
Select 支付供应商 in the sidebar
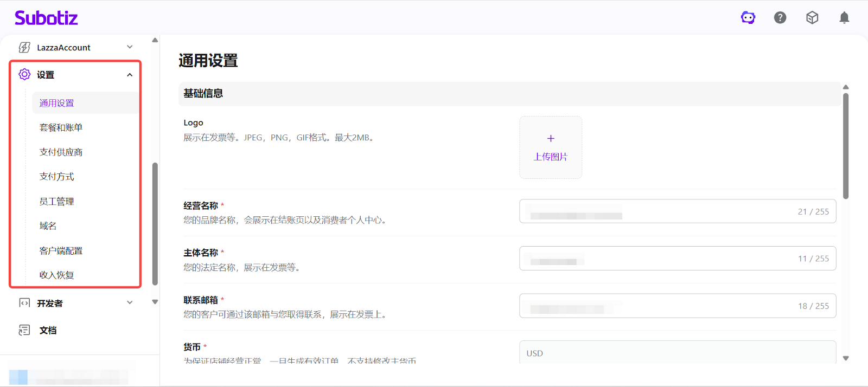[61, 152]
